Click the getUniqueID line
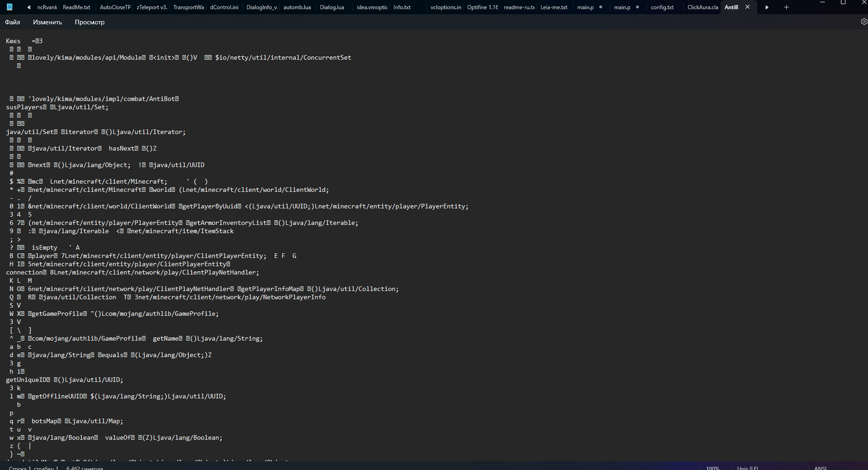The image size is (868, 470). pos(65,380)
